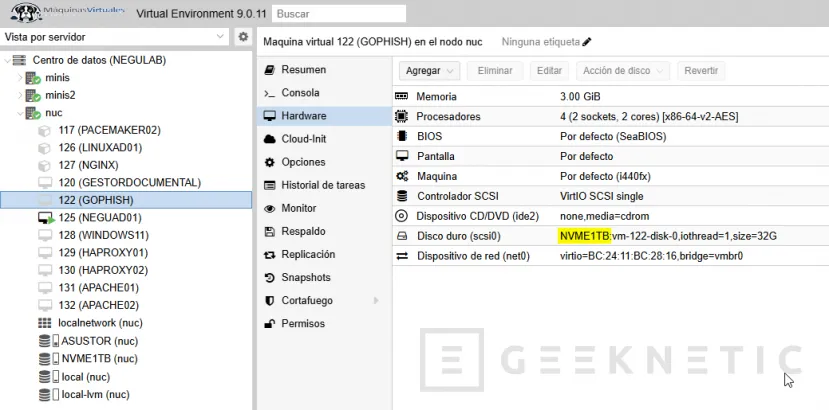829x410 pixels.
Task: Click the Proxmox logo at top left
Action: [x=68, y=12]
